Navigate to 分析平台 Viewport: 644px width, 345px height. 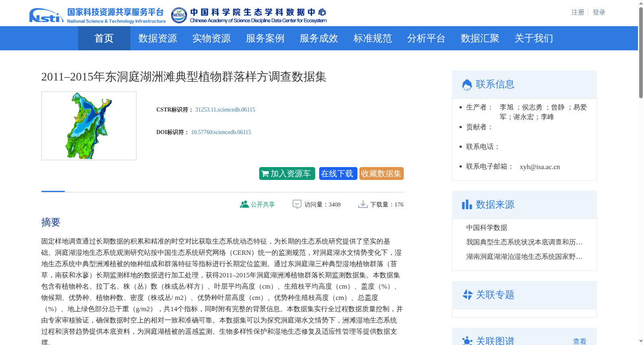[426, 38]
